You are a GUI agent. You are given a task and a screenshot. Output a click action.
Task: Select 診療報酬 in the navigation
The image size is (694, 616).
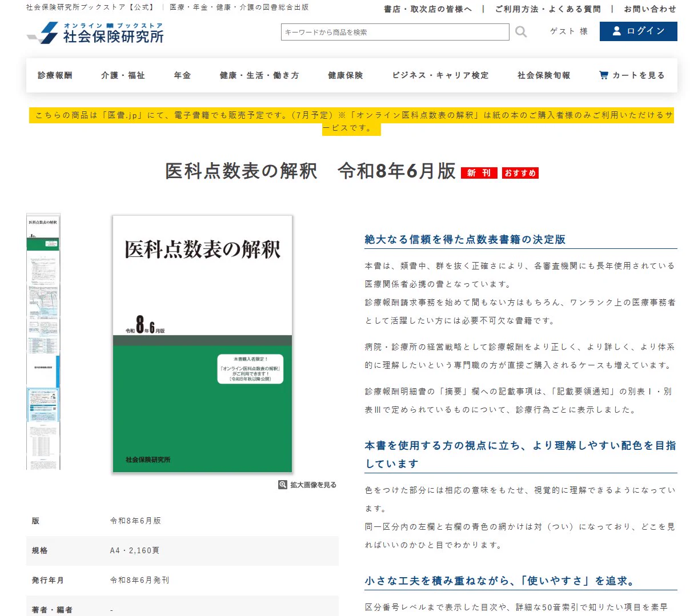(55, 75)
